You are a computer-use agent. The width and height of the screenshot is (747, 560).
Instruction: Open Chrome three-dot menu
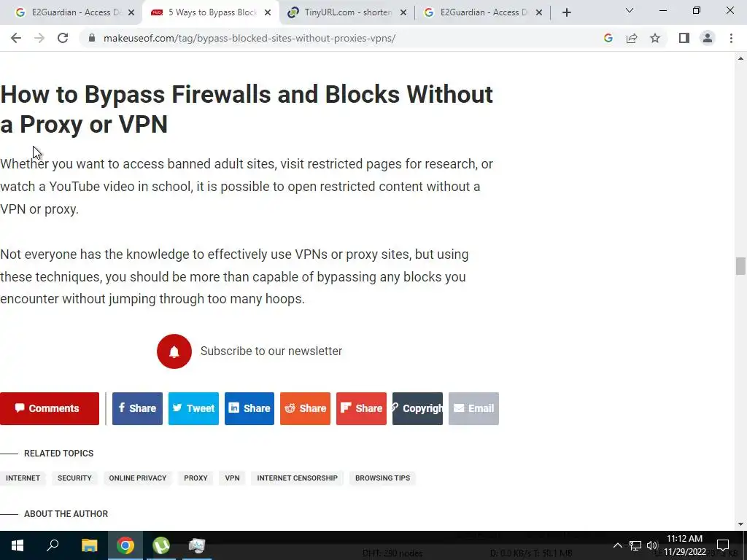[731, 38]
